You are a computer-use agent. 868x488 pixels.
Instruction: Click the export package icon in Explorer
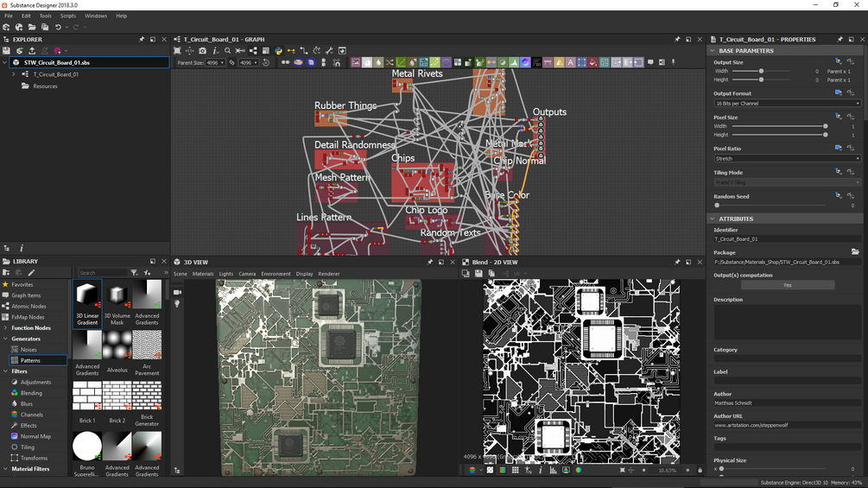[x=32, y=50]
